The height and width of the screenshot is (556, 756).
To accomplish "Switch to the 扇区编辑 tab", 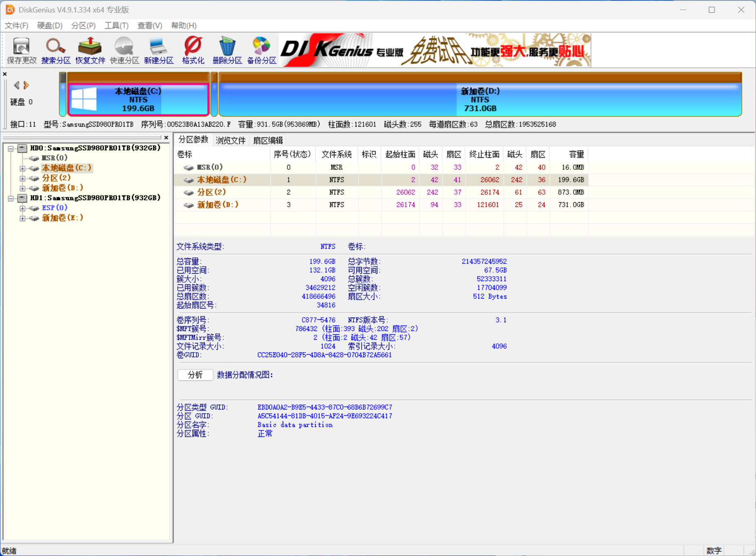I will [x=268, y=140].
